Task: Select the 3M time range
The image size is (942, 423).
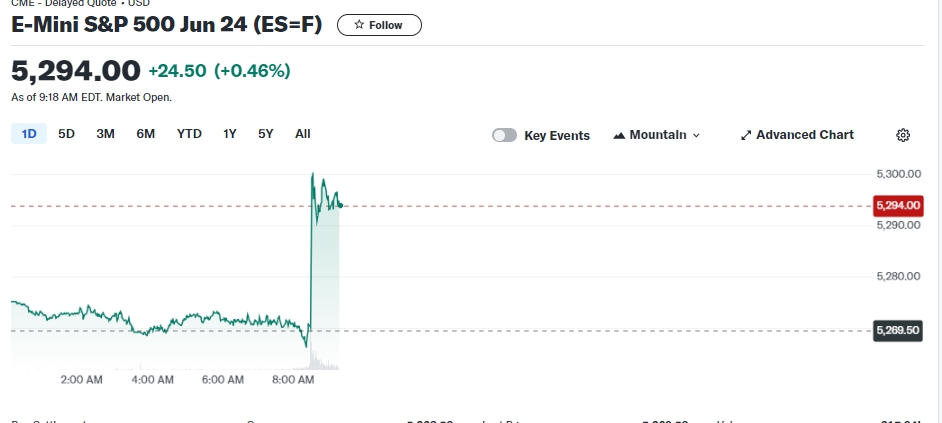Action: click(x=105, y=133)
